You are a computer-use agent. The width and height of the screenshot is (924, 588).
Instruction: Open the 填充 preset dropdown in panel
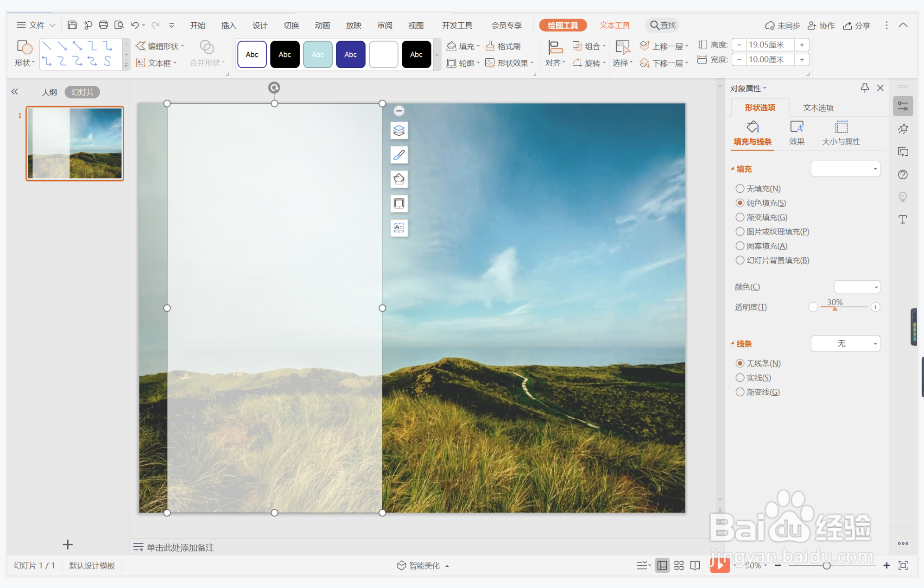pyautogui.click(x=845, y=169)
